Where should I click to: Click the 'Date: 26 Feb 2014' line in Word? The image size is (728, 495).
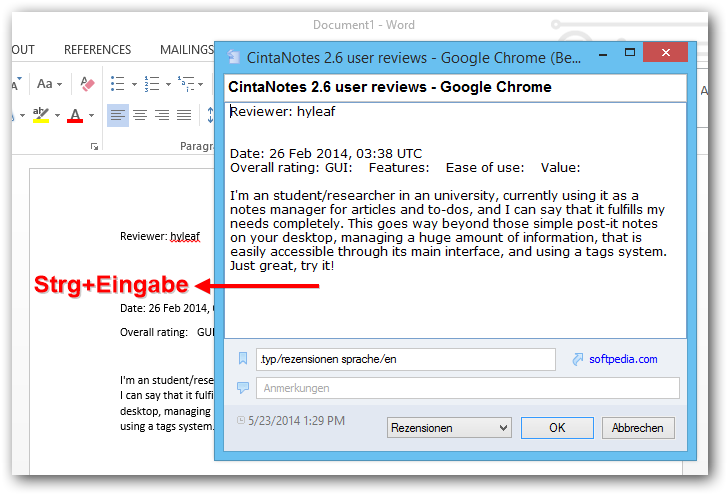(166, 308)
